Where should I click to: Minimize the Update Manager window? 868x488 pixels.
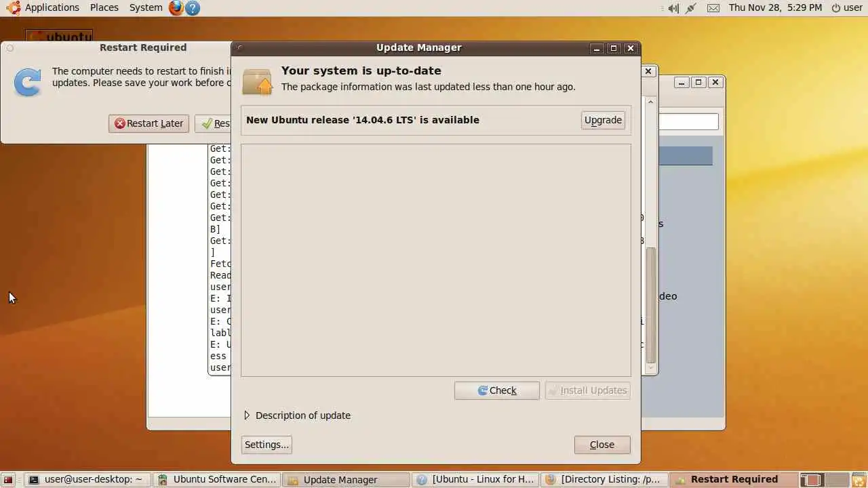tap(597, 48)
